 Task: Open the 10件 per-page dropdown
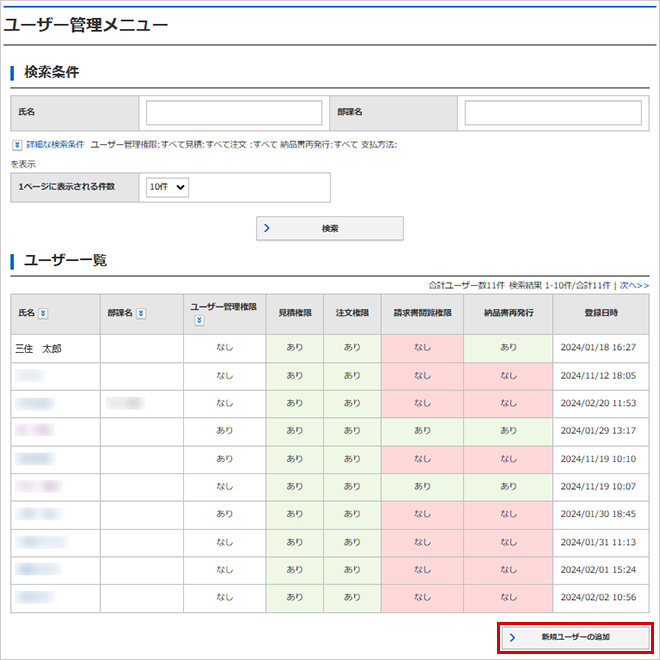pyautogui.click(x=167, y=187)
